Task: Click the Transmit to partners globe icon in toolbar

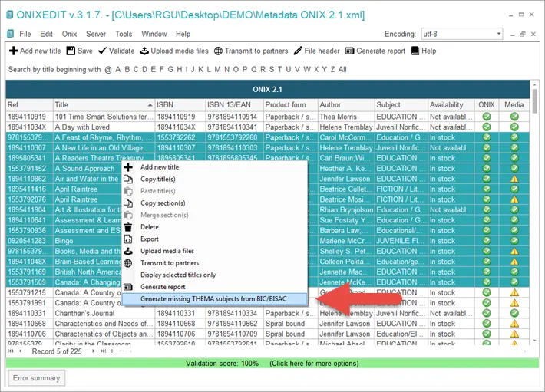Action: (218, 51)
